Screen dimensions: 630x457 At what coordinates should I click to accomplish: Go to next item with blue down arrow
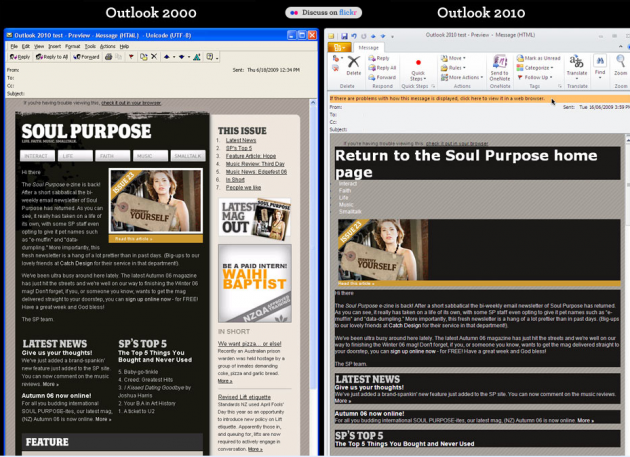182,57
